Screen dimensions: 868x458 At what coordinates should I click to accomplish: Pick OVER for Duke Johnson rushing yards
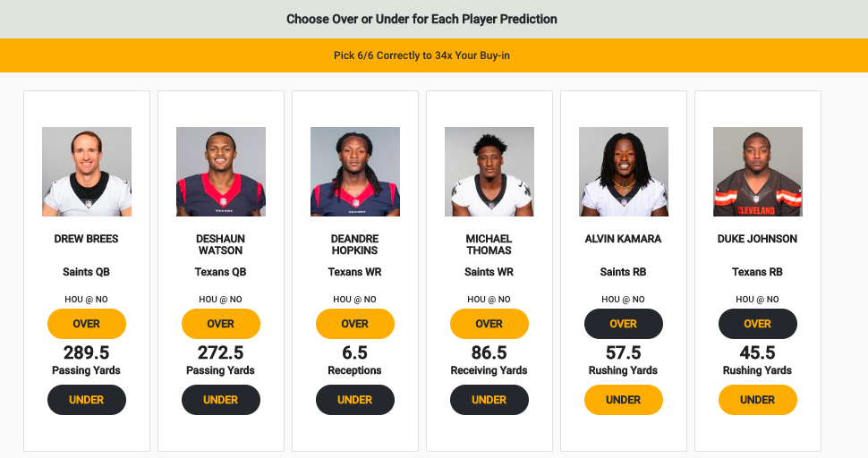click(758, 324)
